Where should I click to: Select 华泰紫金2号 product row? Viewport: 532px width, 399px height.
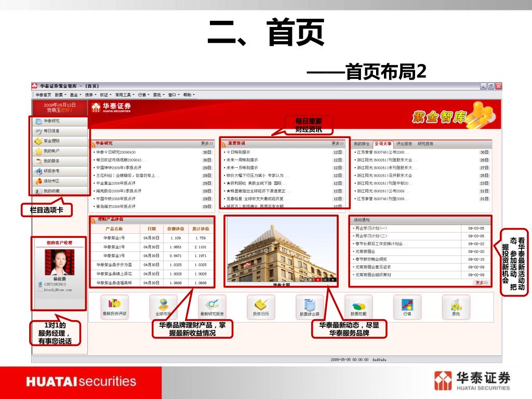pyautogui.click(x=152, y=247)
